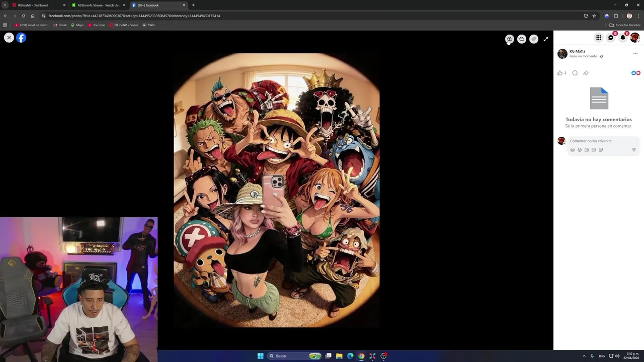Add a GIF to the comment
644x362 pixels.
click(x=594, y=150)
